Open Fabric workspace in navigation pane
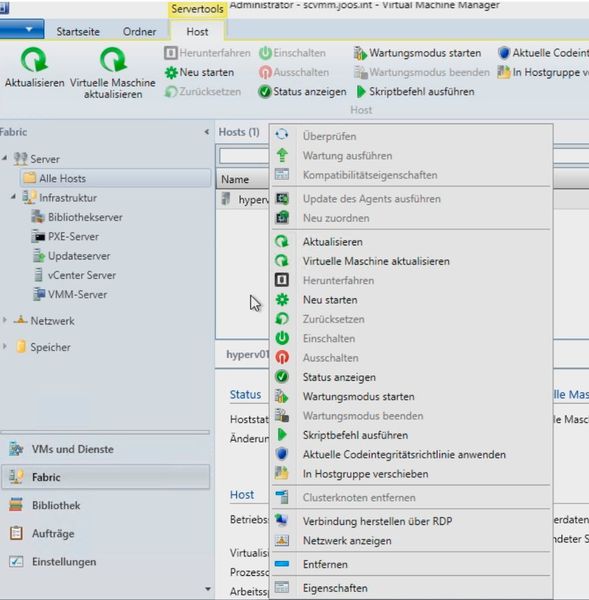The width and height of the screenshot is (589, 600). pos(105,477)
